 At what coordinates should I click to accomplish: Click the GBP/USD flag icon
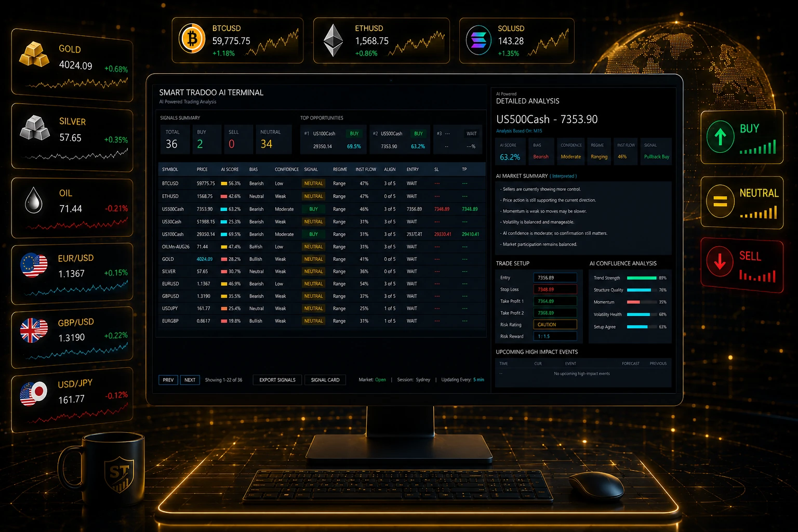(x=34, y=330)
